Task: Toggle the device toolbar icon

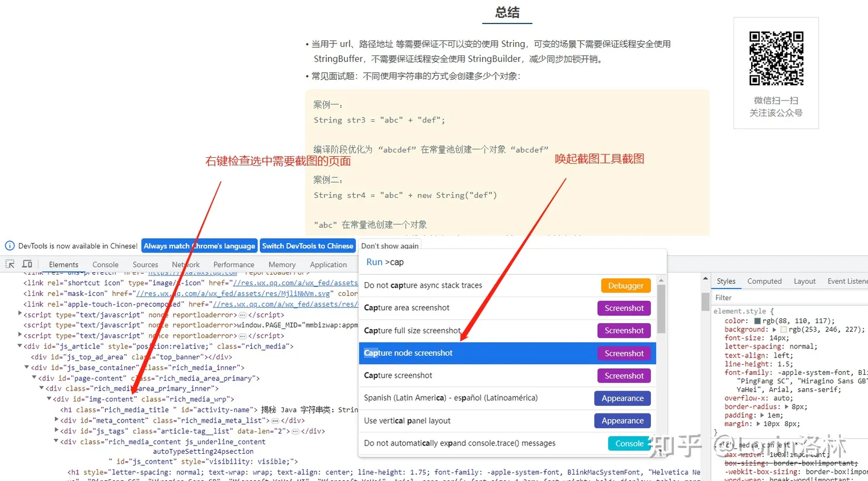Action: point(27,264)
